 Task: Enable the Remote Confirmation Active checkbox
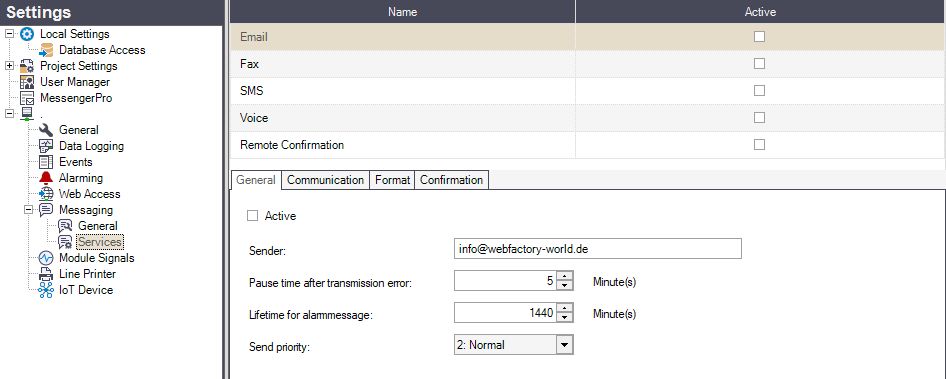(760, 145)
